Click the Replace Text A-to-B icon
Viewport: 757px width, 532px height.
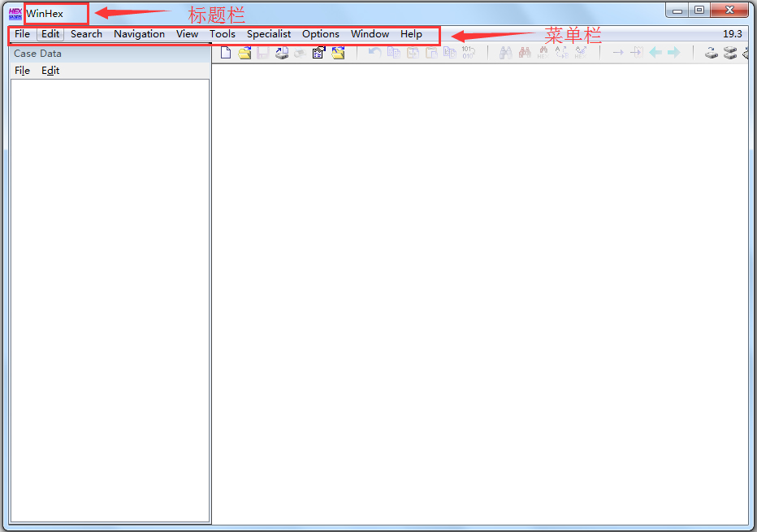point(562,53)
